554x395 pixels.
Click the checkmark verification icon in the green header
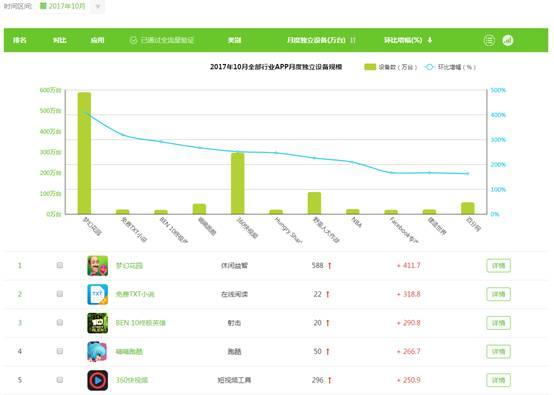coord(133,40)
